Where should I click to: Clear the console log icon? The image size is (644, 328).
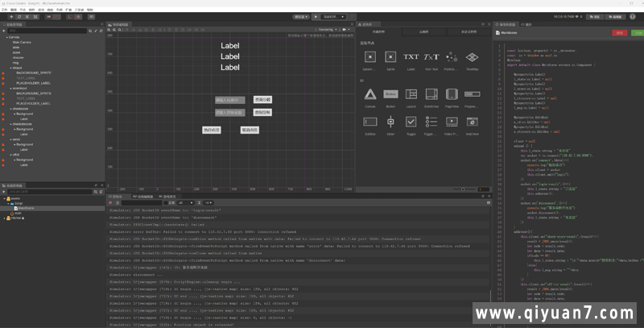pos(111,202)
